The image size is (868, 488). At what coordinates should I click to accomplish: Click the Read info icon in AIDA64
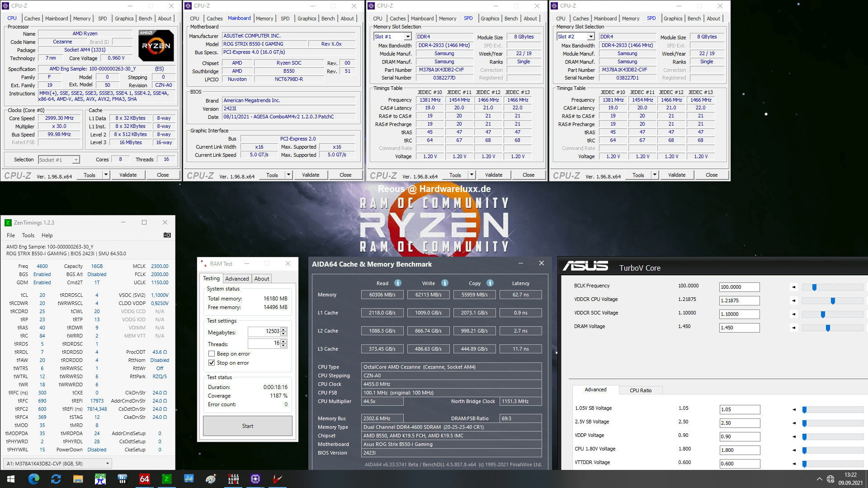(x=398, y=283)
